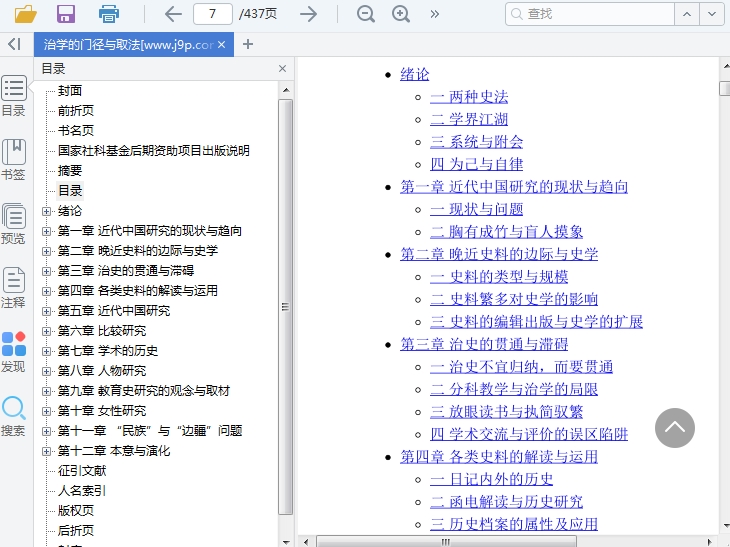Viewport: 730px width, 547px height.
Task: Open the 四 为己与自律 link
Action: tap(476, 164)
